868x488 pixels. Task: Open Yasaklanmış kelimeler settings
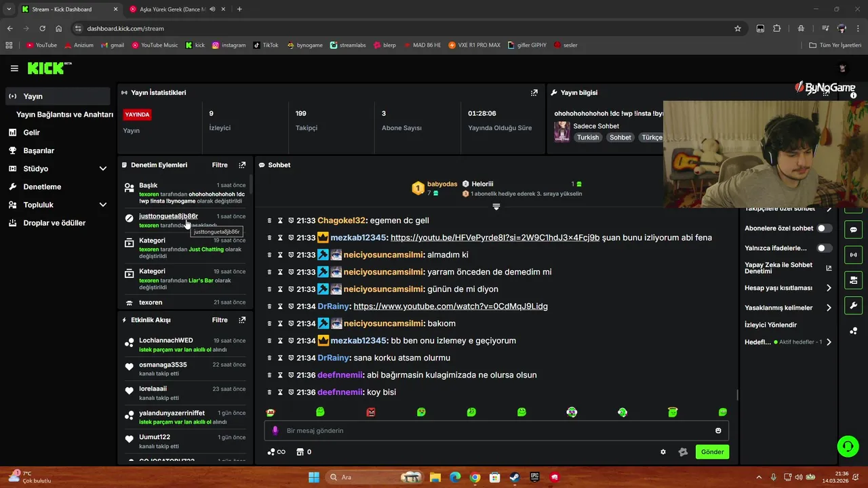coord(788,308)
